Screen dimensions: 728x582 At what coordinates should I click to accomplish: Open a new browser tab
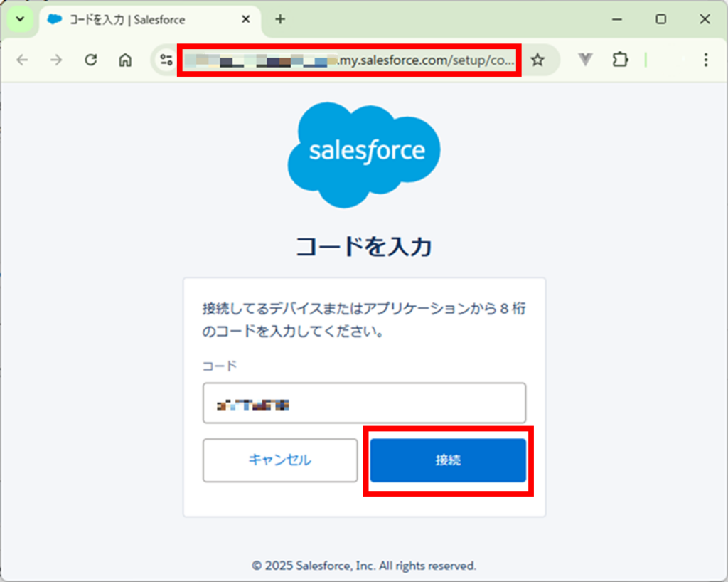[280, 19]
